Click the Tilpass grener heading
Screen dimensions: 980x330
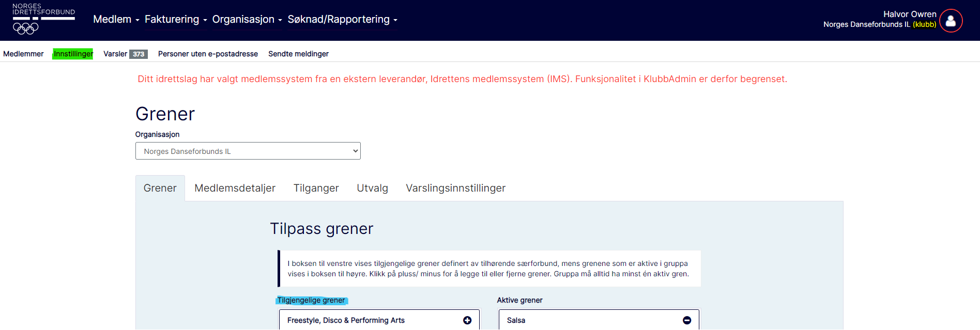(321, 228)
